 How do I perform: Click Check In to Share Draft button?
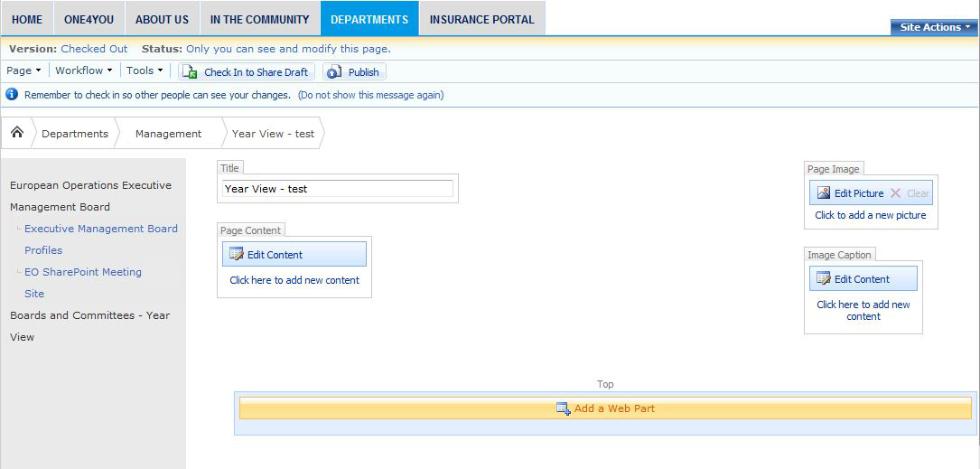pyautogui.click(x=247, y=72)
